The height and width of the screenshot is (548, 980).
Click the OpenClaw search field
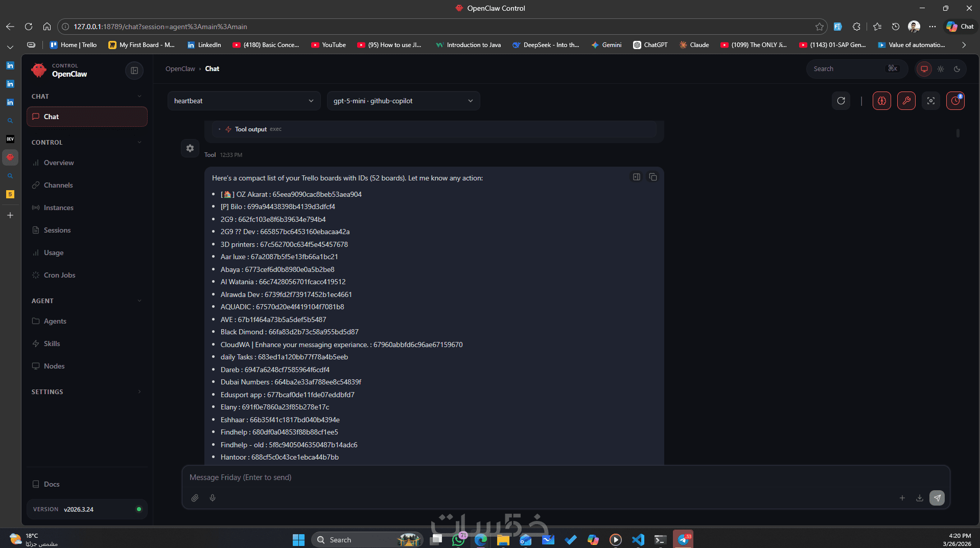pyautogui.click(x=857, y=69)
